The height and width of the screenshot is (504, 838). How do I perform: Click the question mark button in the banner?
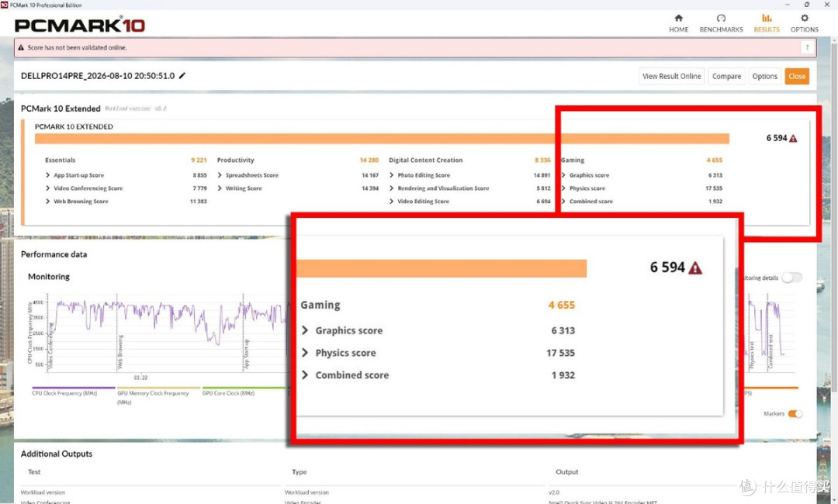tap(807, 47)
